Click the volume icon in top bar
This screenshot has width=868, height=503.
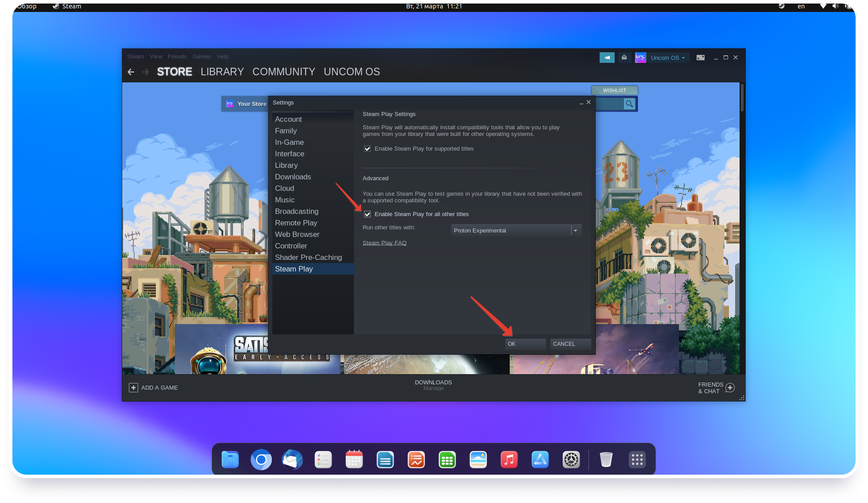tap(835, 6)
